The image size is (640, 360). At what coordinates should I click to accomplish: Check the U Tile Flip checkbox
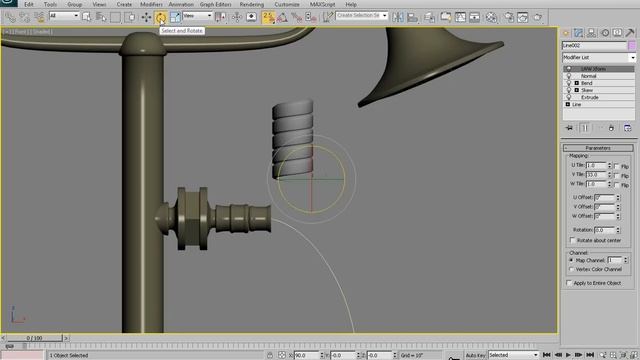pos(616,166)
